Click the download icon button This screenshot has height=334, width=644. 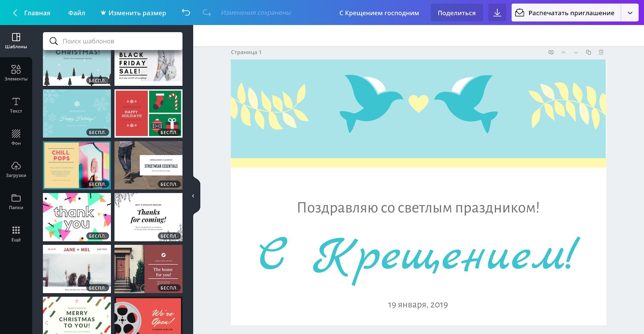497,13
